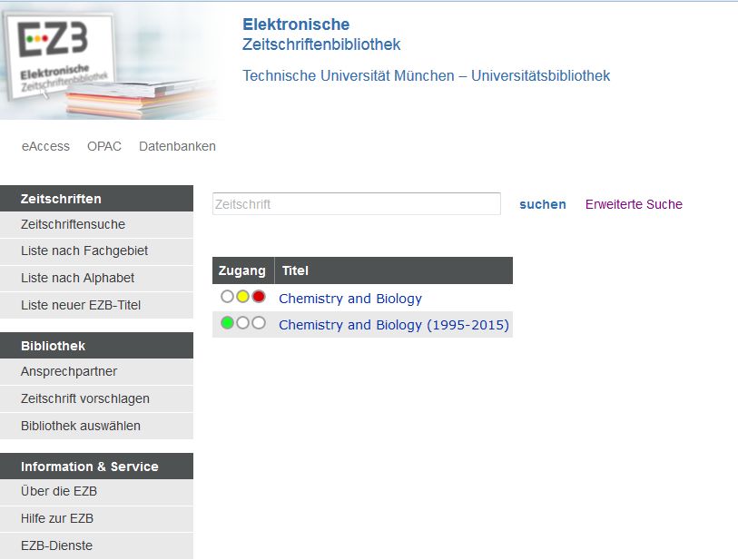This screenshot has width=738, height=560.
Task: Go to Zeitschriftensuche in sidebar
Action: (x=74, y=224)
